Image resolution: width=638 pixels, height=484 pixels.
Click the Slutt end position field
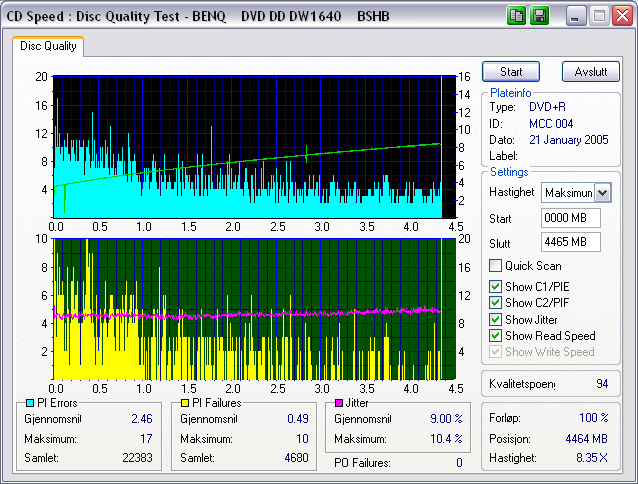tap(570, 242)
